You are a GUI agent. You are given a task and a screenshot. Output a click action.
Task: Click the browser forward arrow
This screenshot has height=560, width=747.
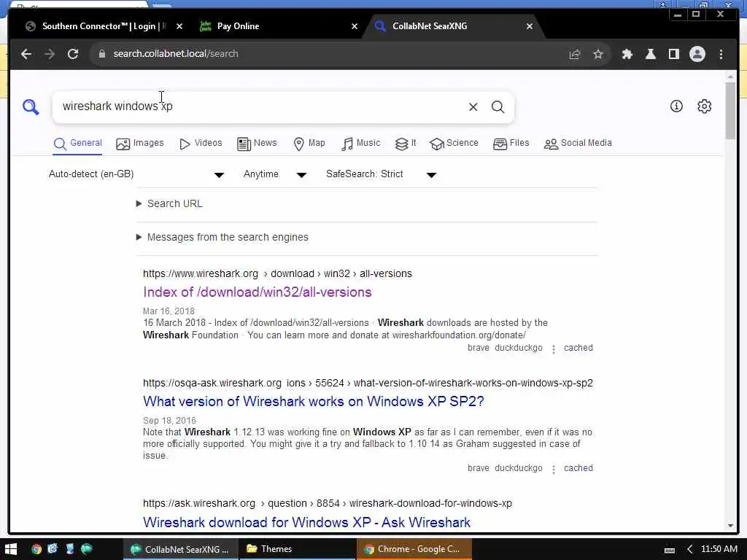coord(50,54)
